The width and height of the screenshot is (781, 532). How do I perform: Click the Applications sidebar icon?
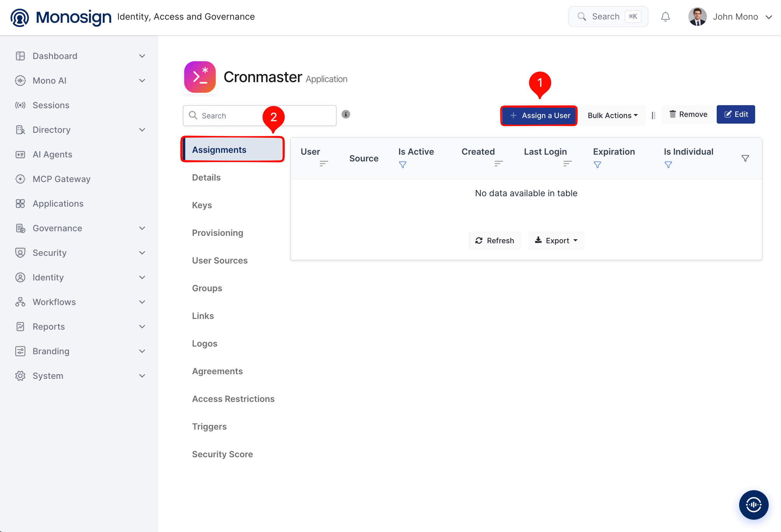(x=20, y=204)
